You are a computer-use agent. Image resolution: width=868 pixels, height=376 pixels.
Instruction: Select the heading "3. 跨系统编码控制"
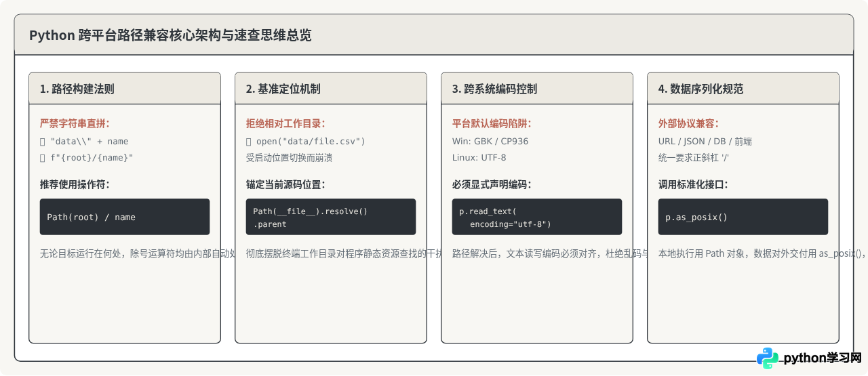pos(494,89)
